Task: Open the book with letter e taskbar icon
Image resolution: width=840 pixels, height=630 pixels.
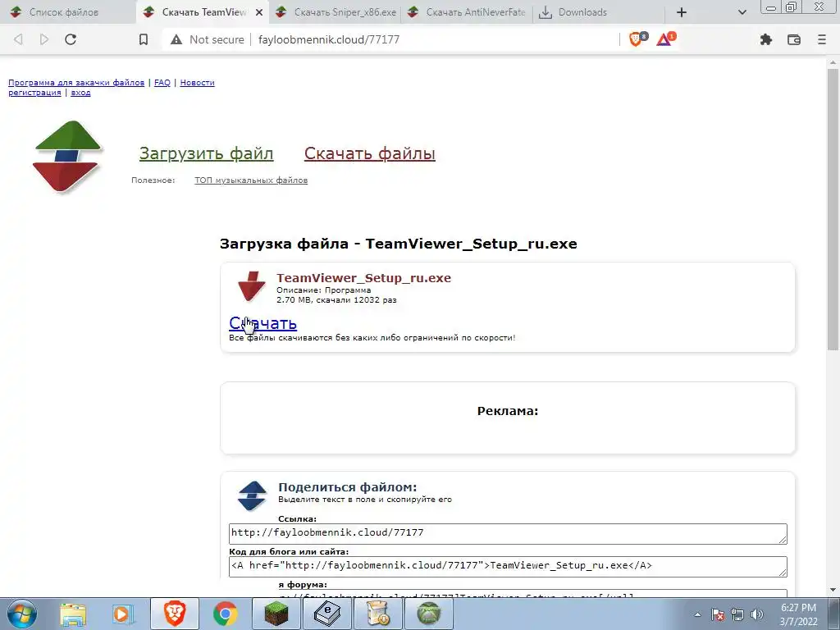Action: 326,614
